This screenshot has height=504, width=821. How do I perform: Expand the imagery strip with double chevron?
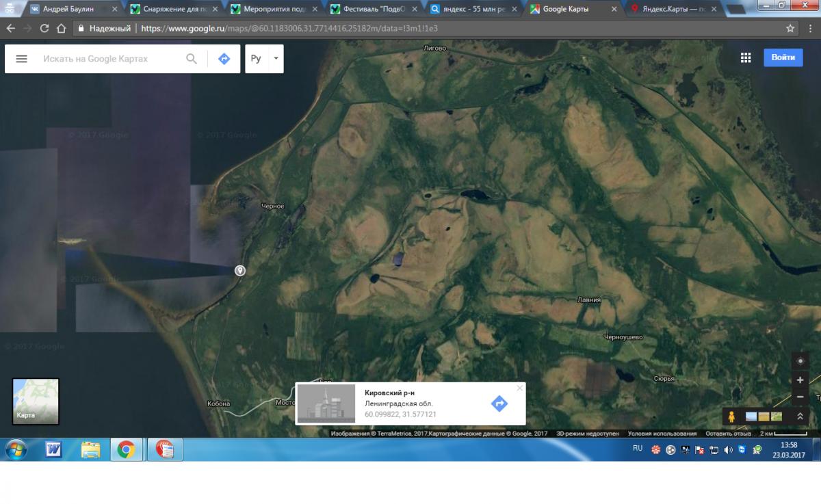click(x=800, y=416)
